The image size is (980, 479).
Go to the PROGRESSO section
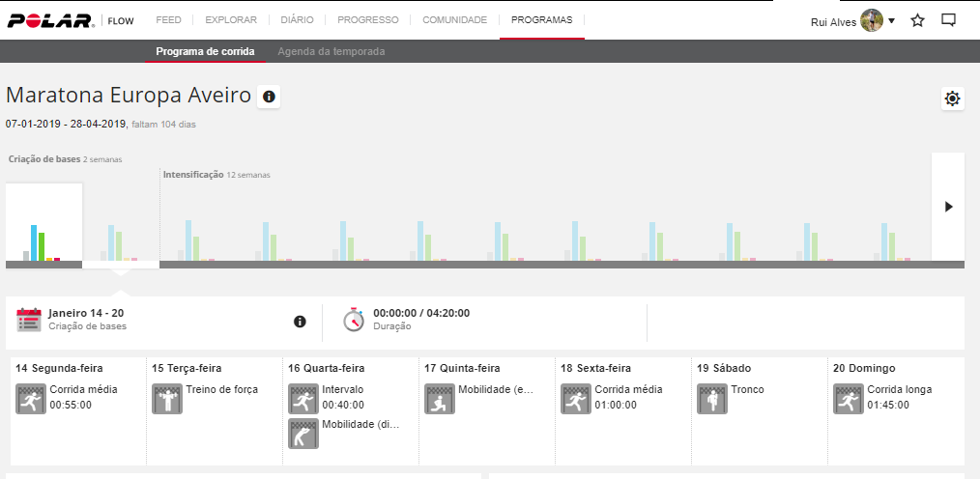(x=367, y=20)
